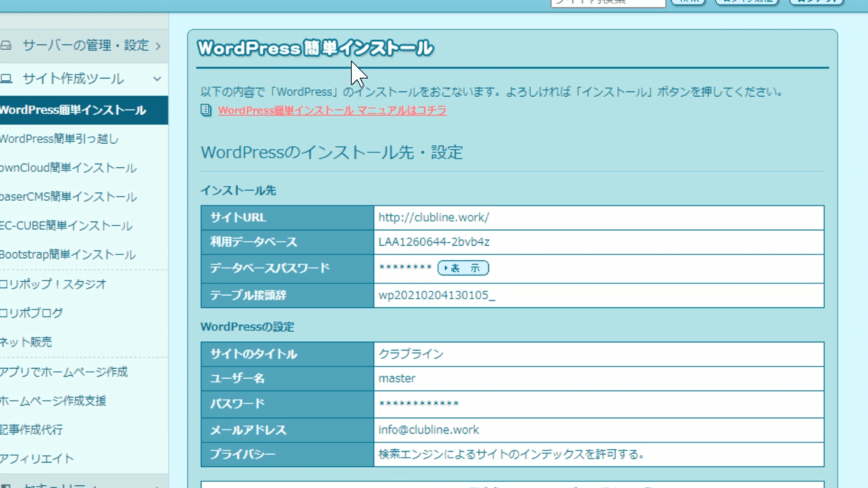Expand the サーバーの管理・設定 chevron

158,46
